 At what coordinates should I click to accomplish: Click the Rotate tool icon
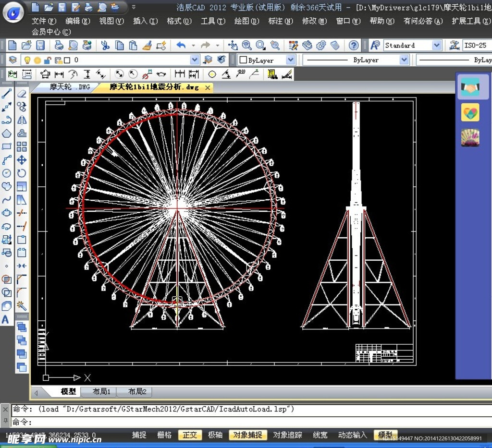(x=22, y=173)
